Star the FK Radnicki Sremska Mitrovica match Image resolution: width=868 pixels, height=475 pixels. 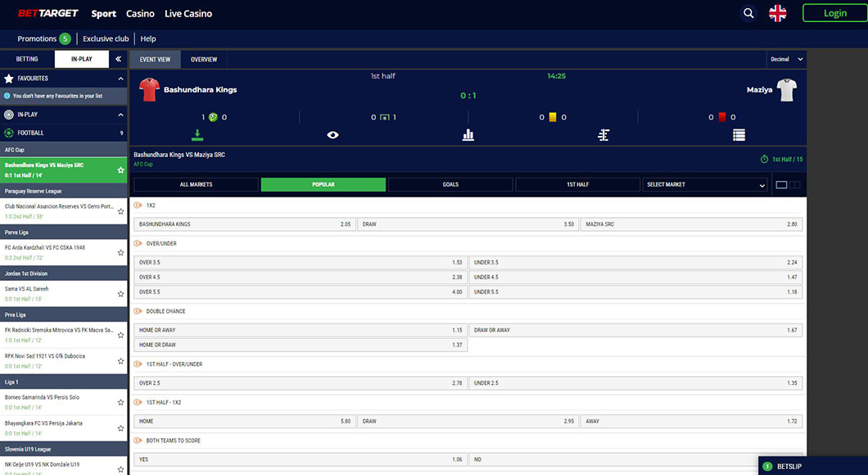click(x=120, y=335)
